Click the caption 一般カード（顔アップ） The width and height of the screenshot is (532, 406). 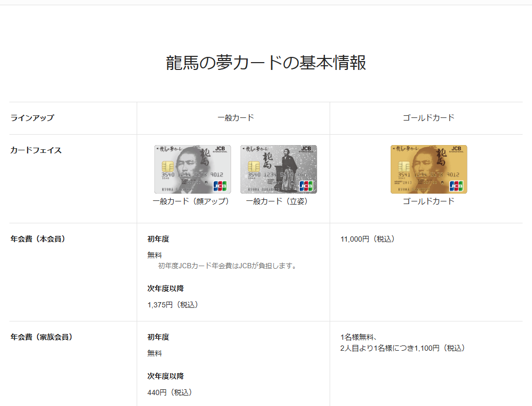point(192,201)
